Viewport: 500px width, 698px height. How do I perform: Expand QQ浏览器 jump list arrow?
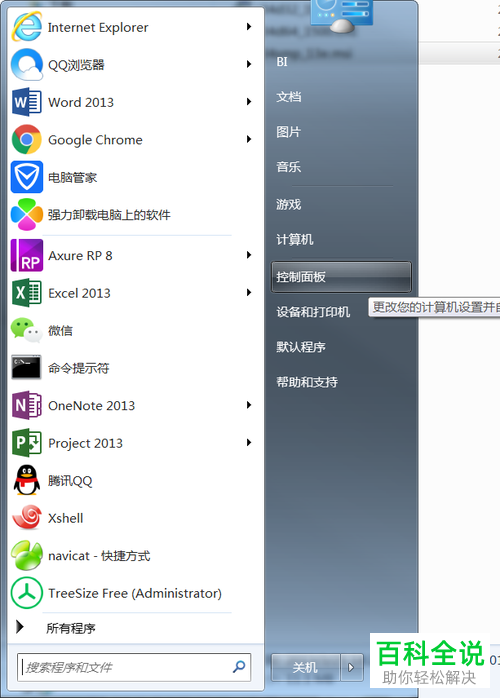click(x=249, y=65)
